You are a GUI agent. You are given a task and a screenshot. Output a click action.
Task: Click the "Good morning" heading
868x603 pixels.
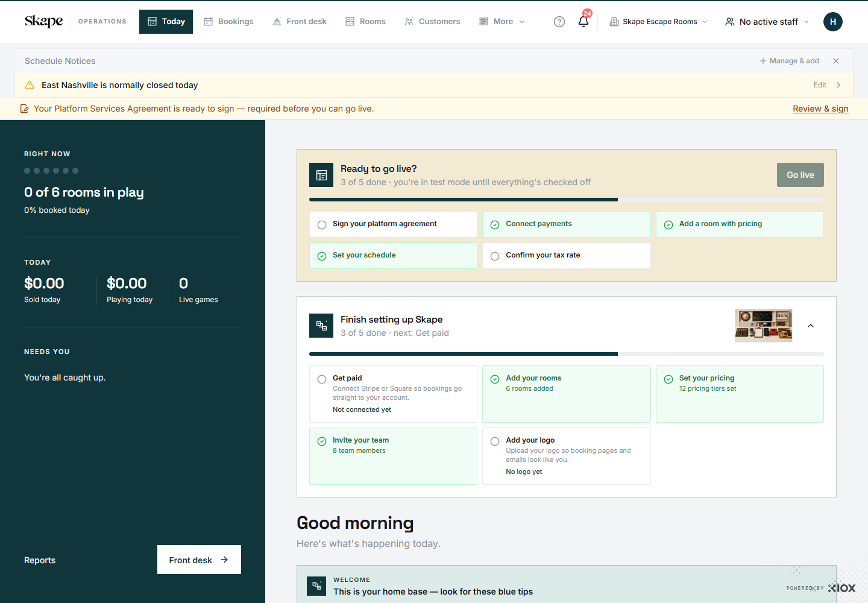pos(355,523)
